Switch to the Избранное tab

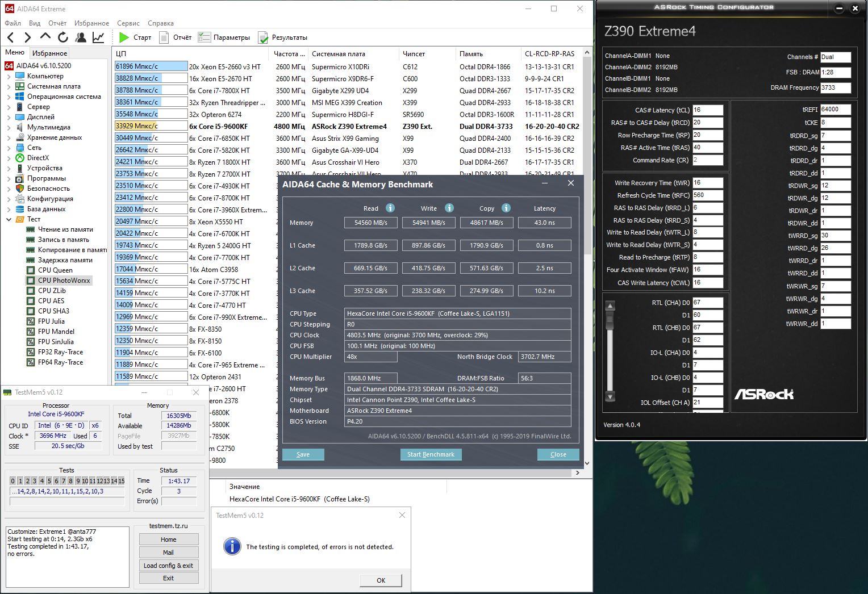click(x=49, y=53)
